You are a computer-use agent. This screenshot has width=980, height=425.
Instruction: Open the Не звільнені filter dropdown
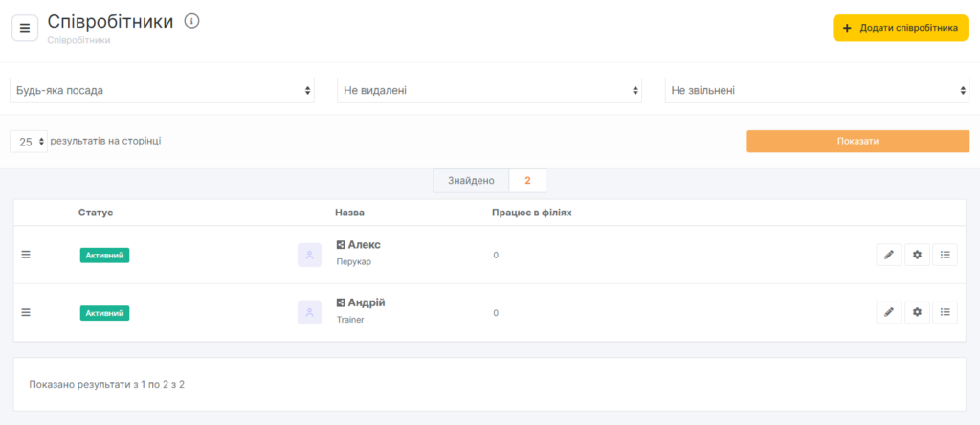click(817, 90)
